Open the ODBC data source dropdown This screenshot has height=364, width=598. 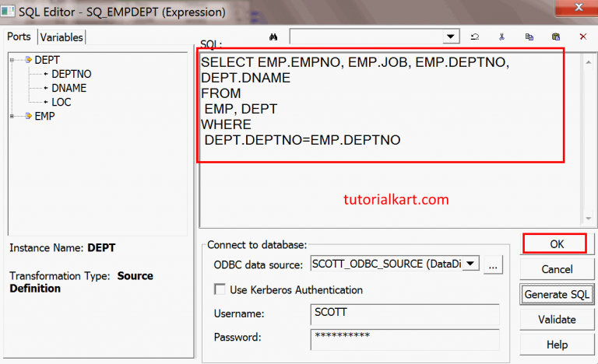pos(470,264)
